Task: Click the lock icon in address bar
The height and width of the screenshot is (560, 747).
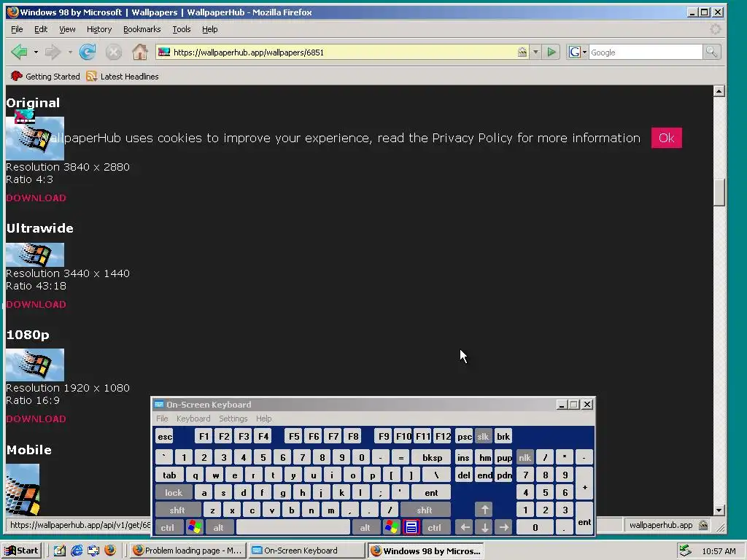Action: pyautogui.click(x=522, y=52)
